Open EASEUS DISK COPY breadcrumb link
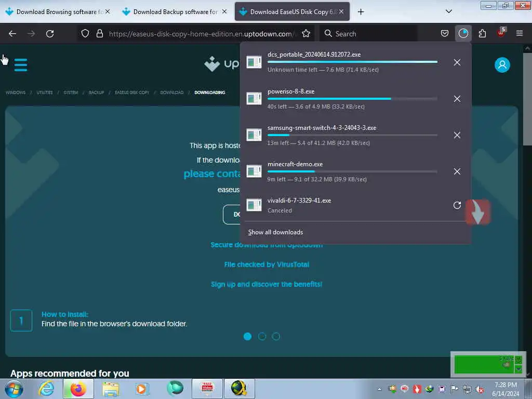The image size is (532, 399). [132, 92]
